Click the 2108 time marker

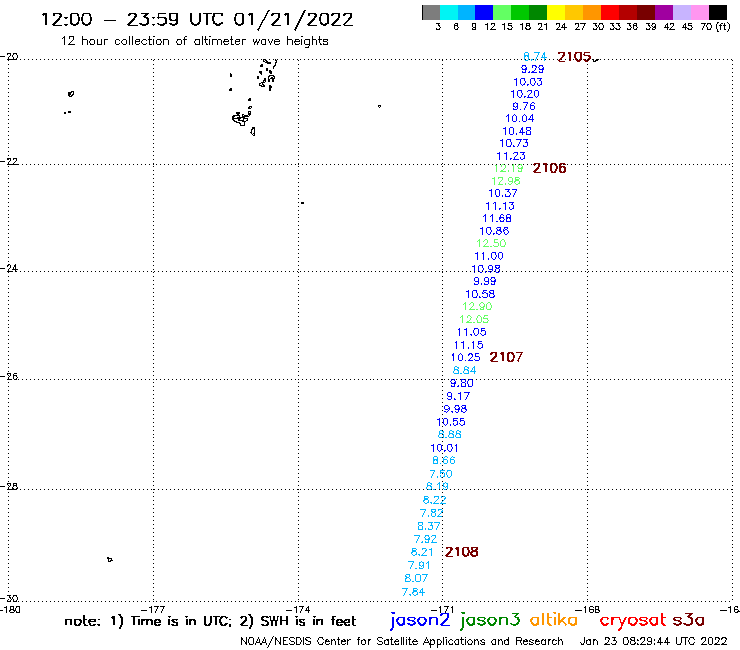(x=462, y=552)
